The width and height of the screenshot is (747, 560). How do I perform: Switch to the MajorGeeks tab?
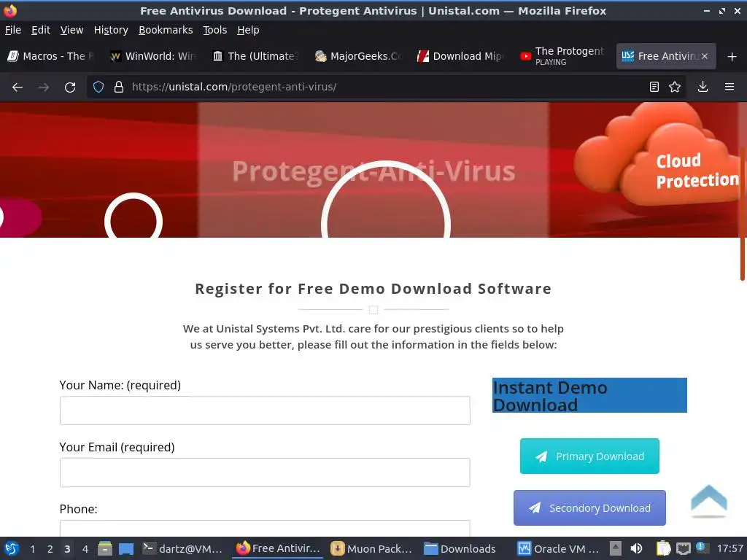click(x=359, y=56)
